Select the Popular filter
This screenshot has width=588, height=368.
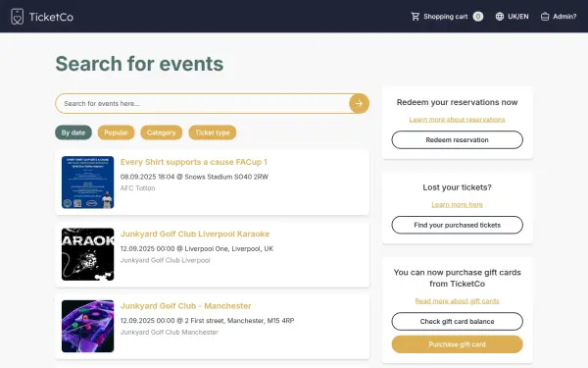(x=116, y=132)
